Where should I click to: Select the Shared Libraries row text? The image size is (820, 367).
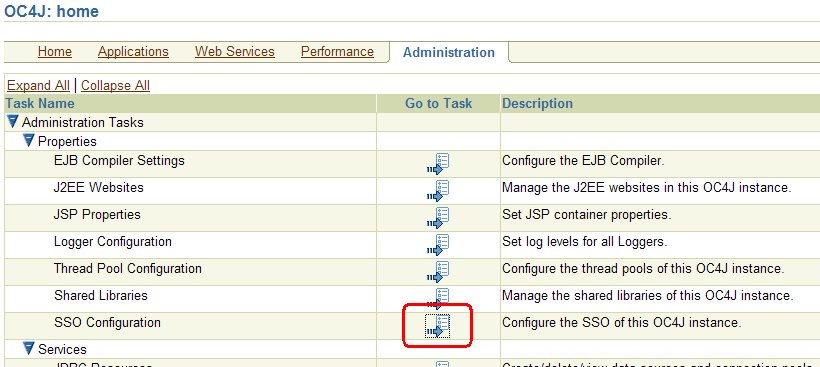[x=101, y=295]
